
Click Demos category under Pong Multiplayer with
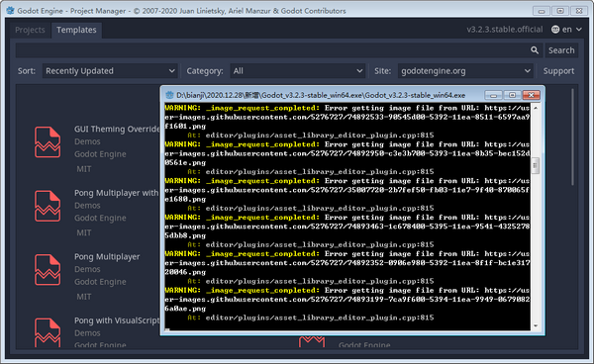point(87,206)
